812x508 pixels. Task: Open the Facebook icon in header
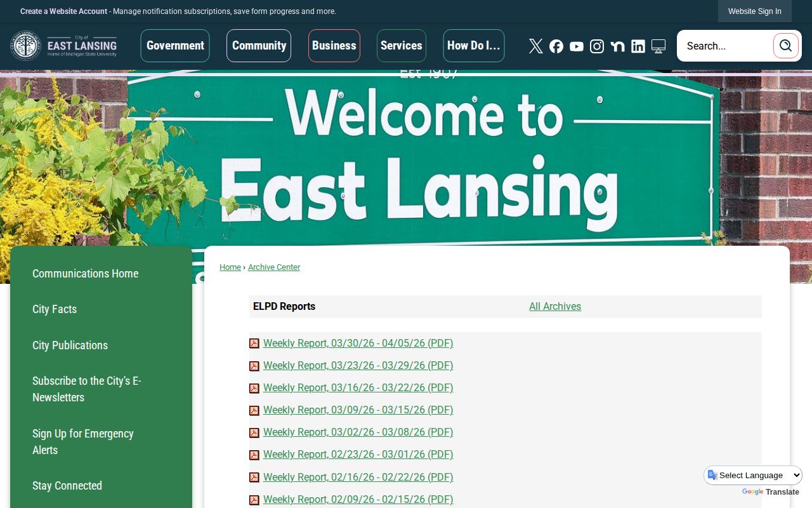pyautogui.click(x=556, y=46)
